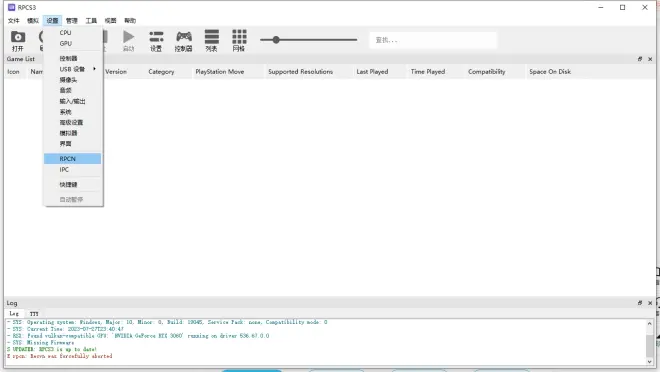Sort by the Category column header
Image resolution: width=660 pixels, height=372 pixels.
(161, 72)
